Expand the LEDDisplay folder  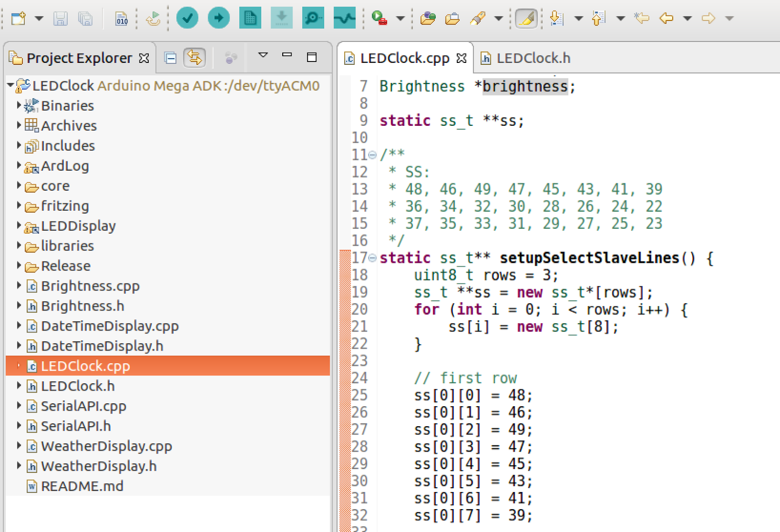pos(19,226)
